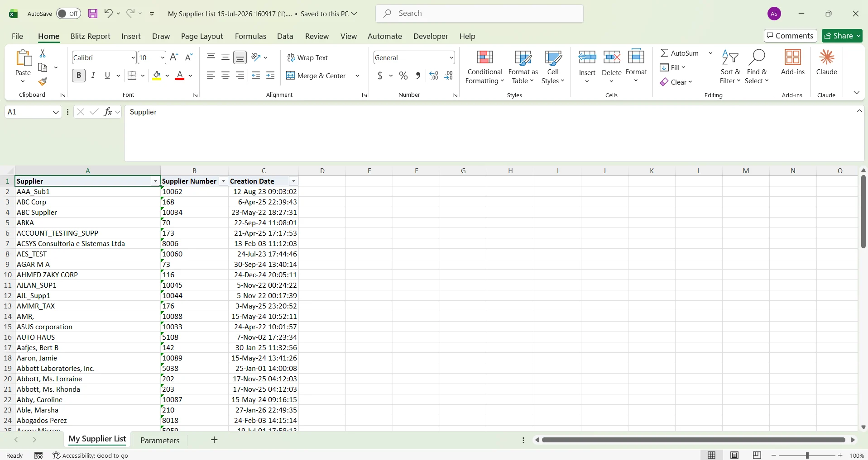Click the vertical scrollbar thumb

coord(863,212)
